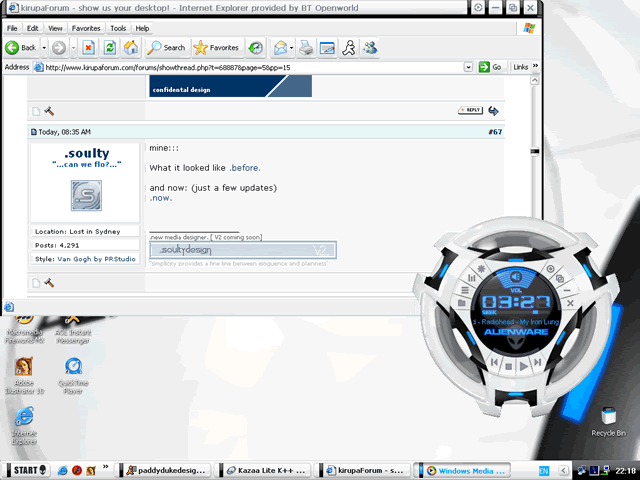Screen dimensions: 640x480
Task: Click the media player volume speaker control
Action: [x=516, y=277]
